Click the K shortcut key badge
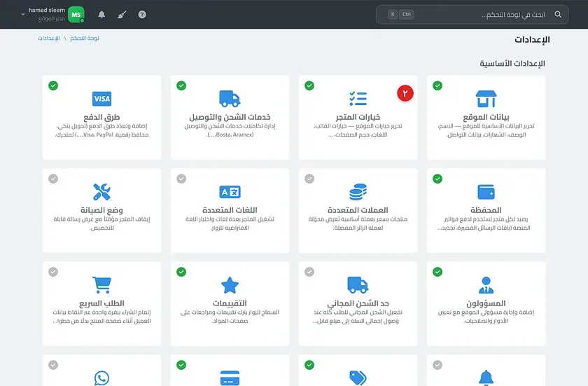The height and width of the screenshot is (386, 588). click(393, 14)
